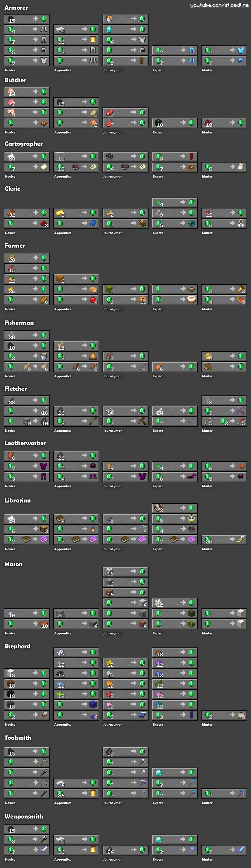Viewport: 251px width, 868px height.
Task: Select the name tag in Librarian Master trade
Action: [241, 539]
